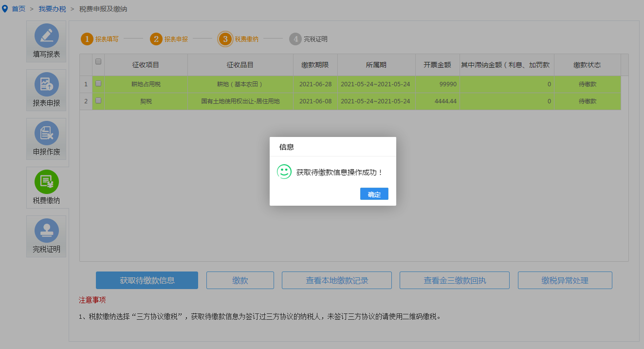
Task: Confirm the dialog with 确定
Action: (x=374, y=194)
